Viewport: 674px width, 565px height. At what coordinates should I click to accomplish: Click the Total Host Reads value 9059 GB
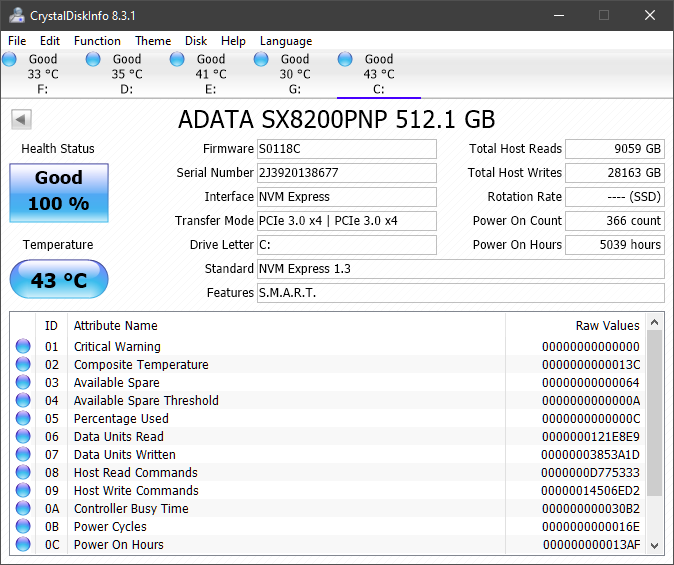point(615,149)
